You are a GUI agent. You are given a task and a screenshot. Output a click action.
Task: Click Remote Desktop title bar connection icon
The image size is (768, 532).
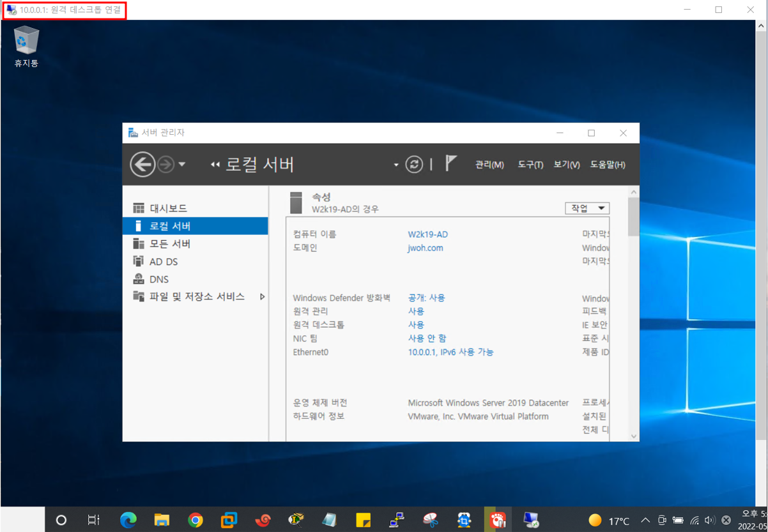[x=12, y=10]
